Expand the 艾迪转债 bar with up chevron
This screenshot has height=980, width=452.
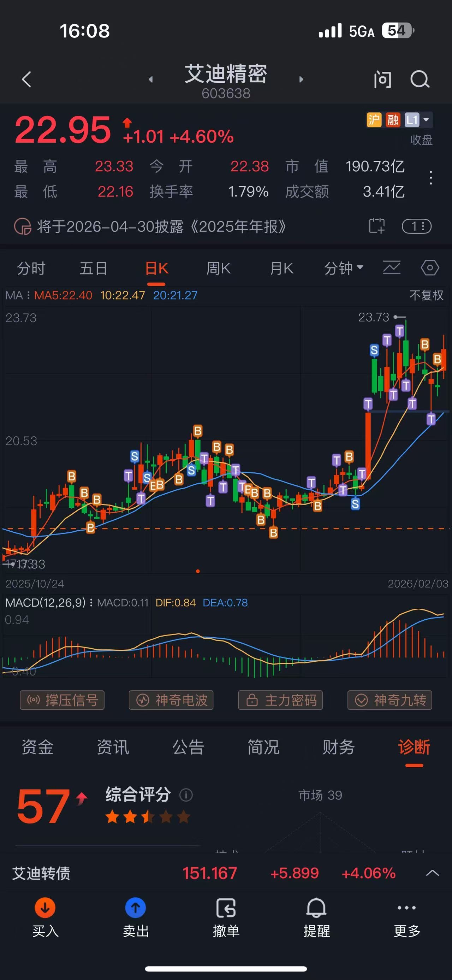[432, 873]
